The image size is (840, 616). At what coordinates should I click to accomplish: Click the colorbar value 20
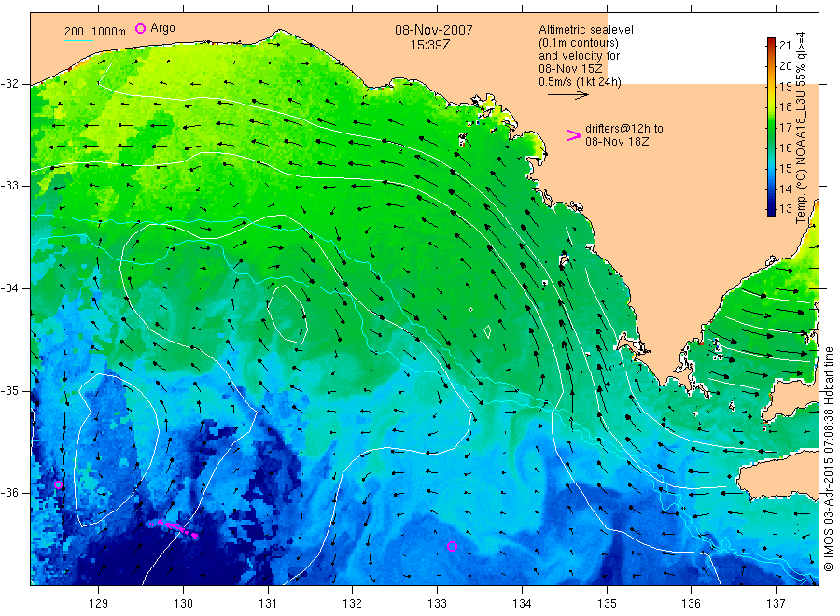785,66
